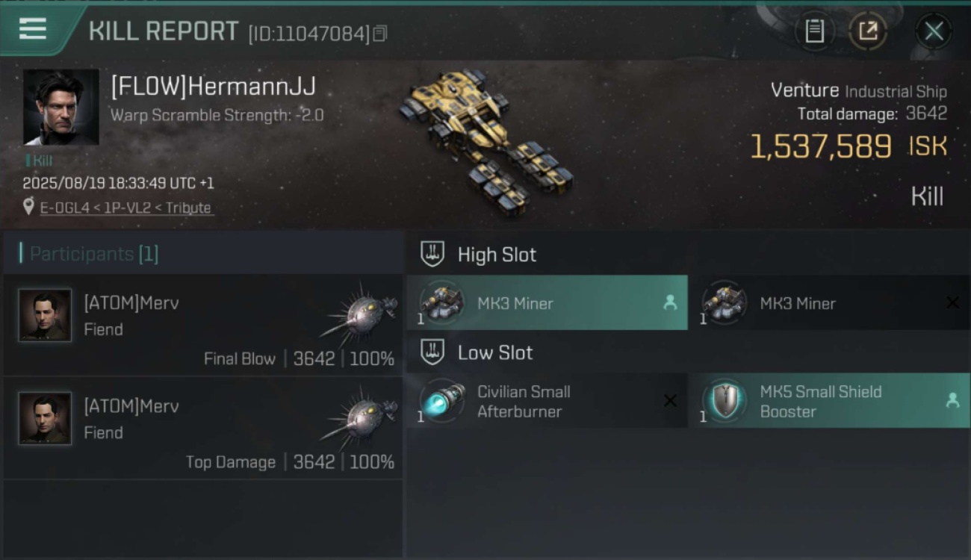This screenshot has height=560, width=971.
Task: Open Merv's Top Damage entry
Action: click(203, 428)
